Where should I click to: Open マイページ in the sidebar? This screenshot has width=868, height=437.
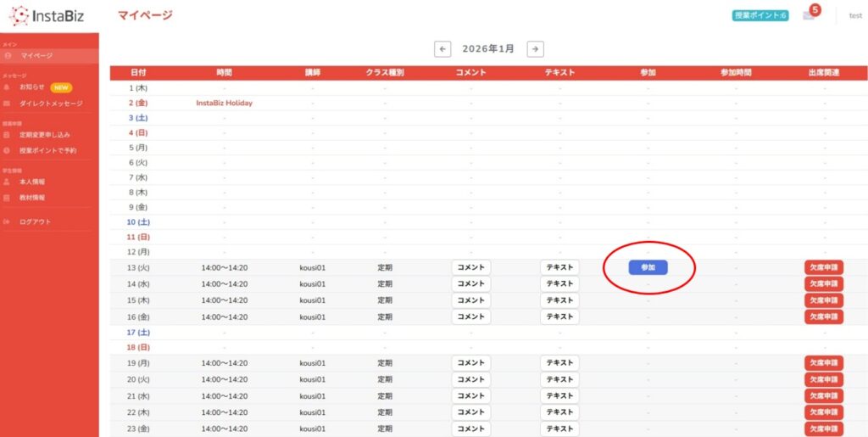click(x=36, y=56)
